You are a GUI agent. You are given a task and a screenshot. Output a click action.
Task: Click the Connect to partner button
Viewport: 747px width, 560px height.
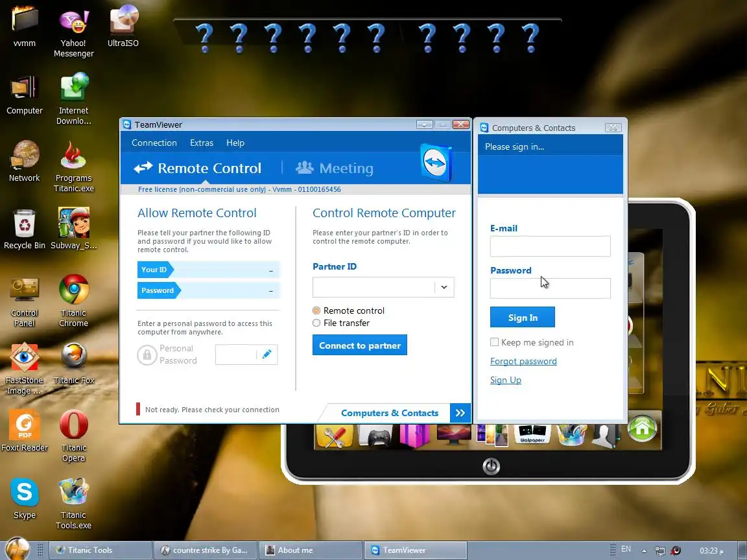pos(360,345)
